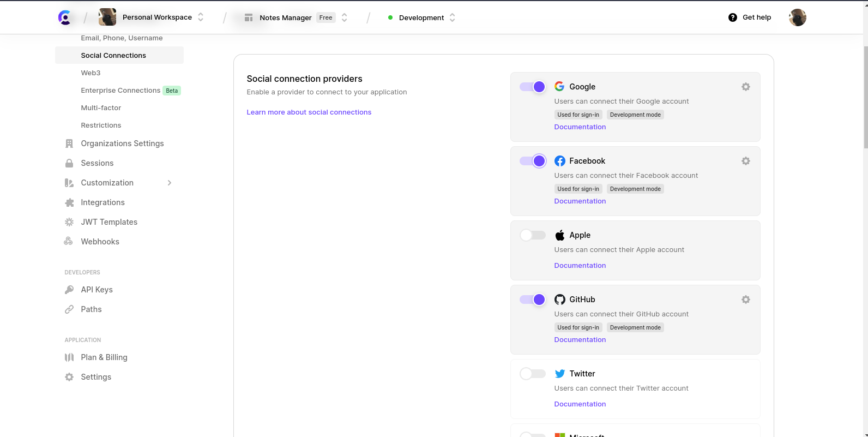The height and width of the screenshot is (437, 868).
Task: Click the Customization palette icon
Action: tap(69, 183)
